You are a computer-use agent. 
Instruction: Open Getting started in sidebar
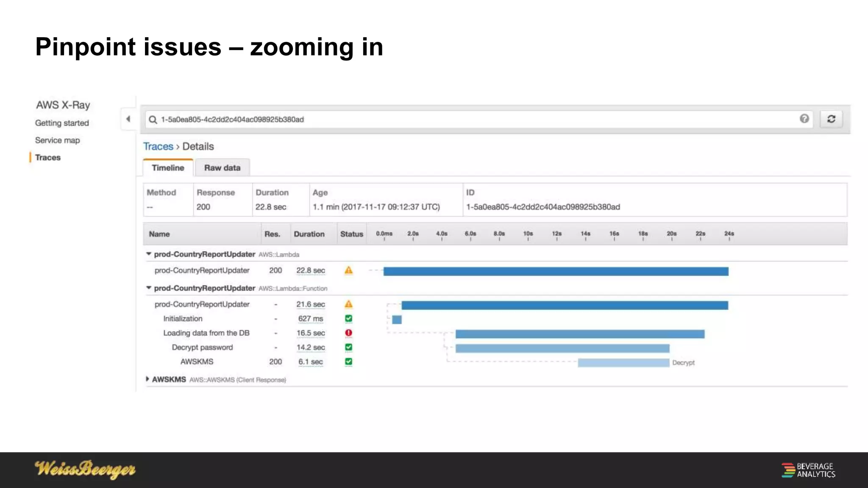point(62,123)
